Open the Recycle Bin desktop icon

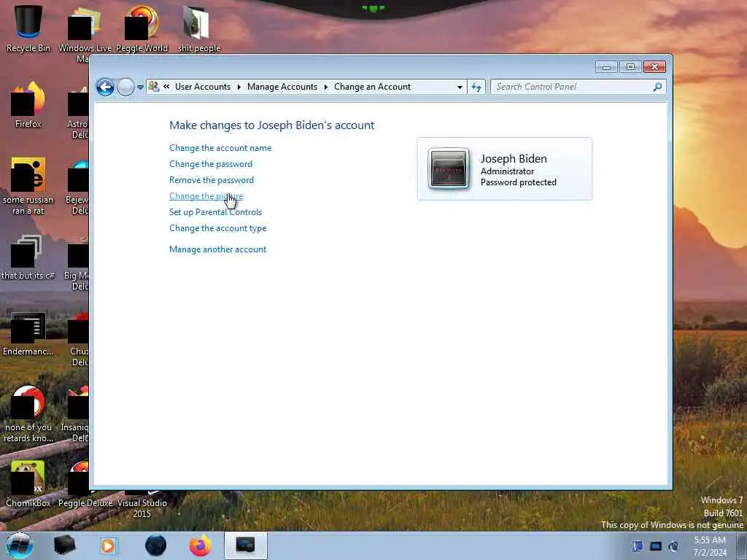tap(28, 28)
